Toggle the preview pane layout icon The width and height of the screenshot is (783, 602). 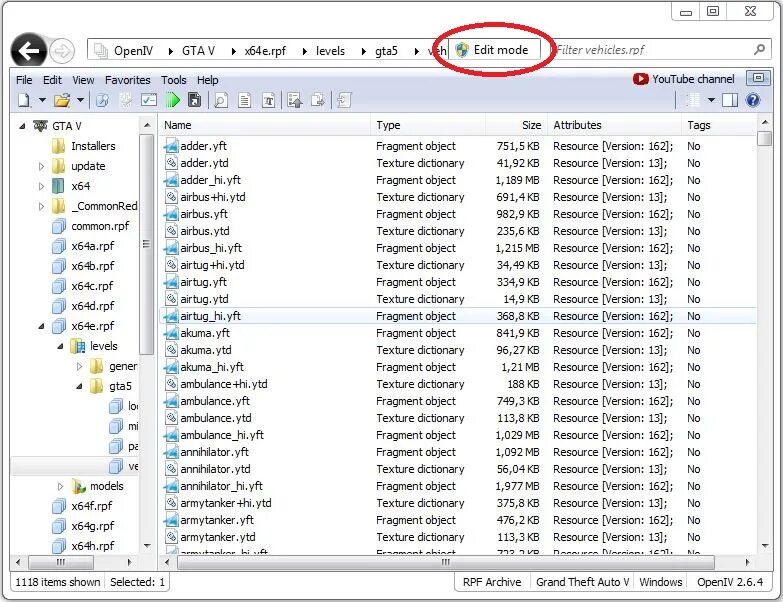[730, 100]
